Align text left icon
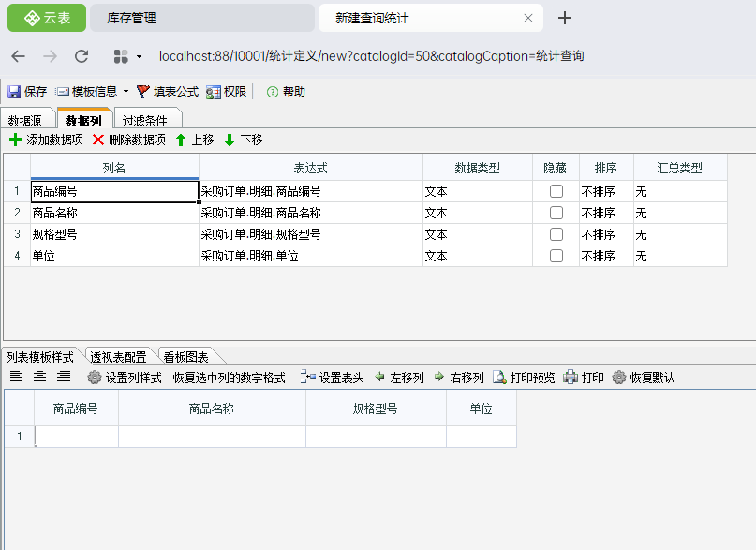 (16, 377)
